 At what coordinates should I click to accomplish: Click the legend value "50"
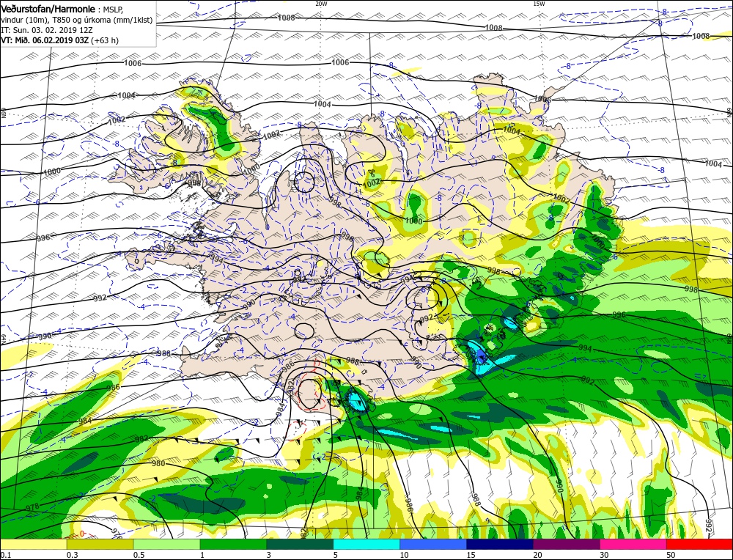click(671, 555)
